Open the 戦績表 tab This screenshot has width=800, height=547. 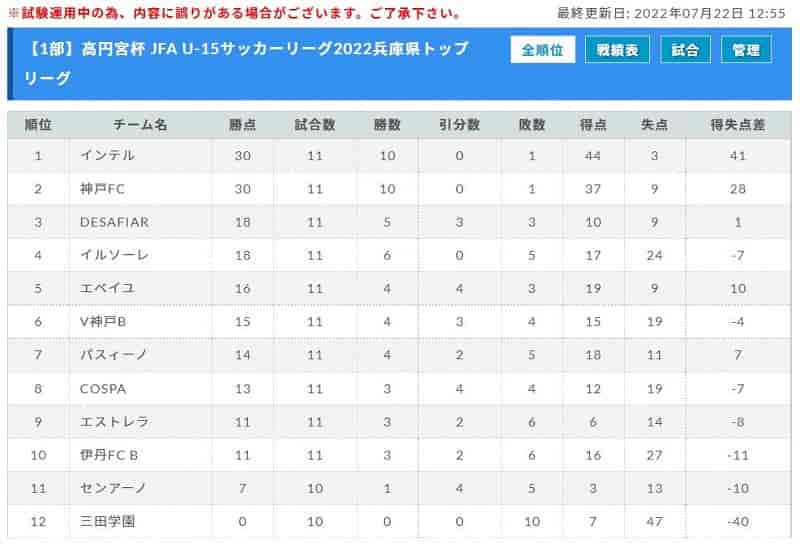[617, 49]
